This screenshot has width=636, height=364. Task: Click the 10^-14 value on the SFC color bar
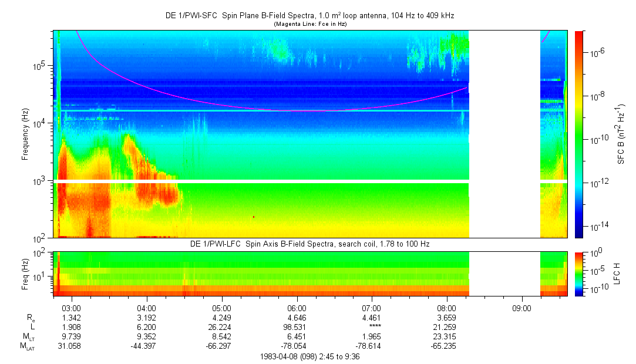[x=599, y=227]
